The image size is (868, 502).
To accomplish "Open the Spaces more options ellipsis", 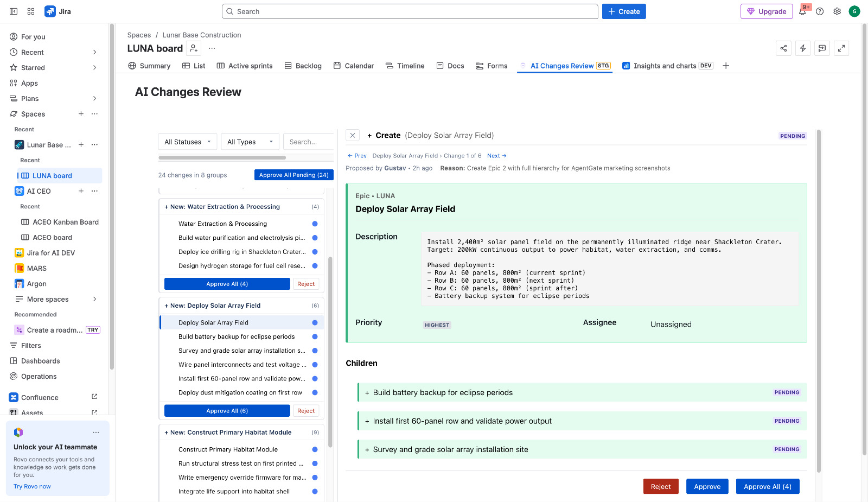I will coord(94,114).
